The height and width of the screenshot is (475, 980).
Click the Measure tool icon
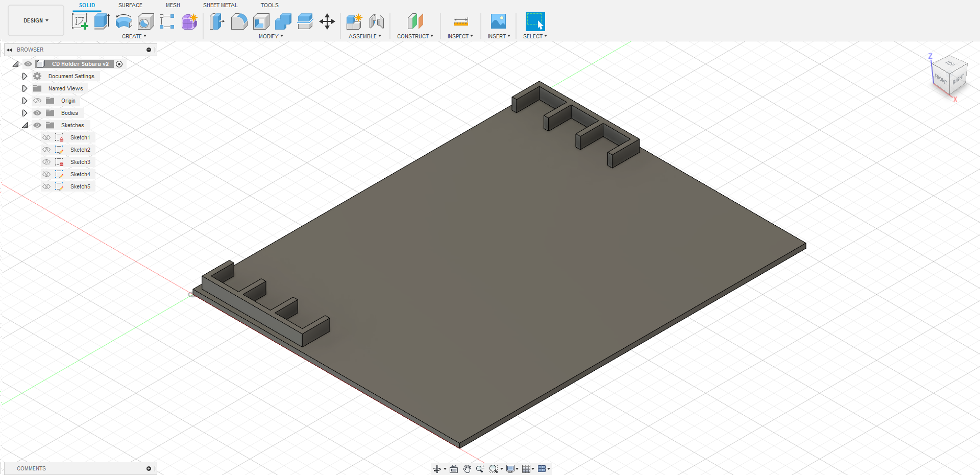460,21
